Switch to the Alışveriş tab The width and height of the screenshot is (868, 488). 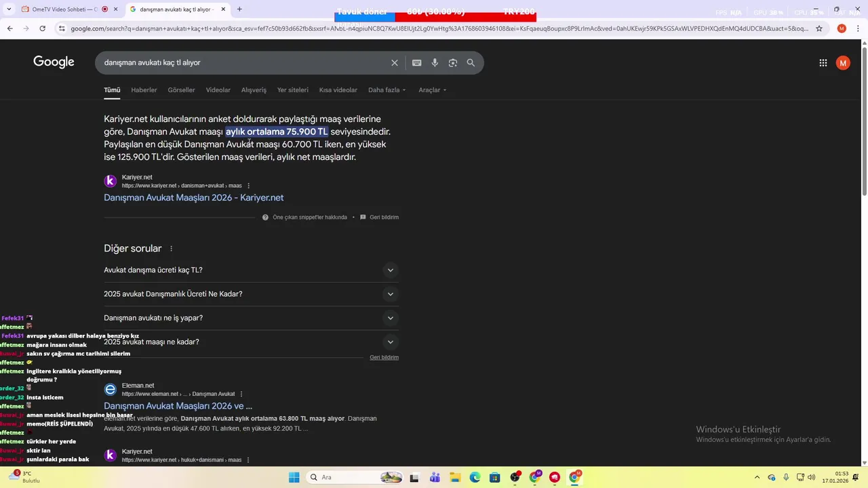(x=254, y=90)
